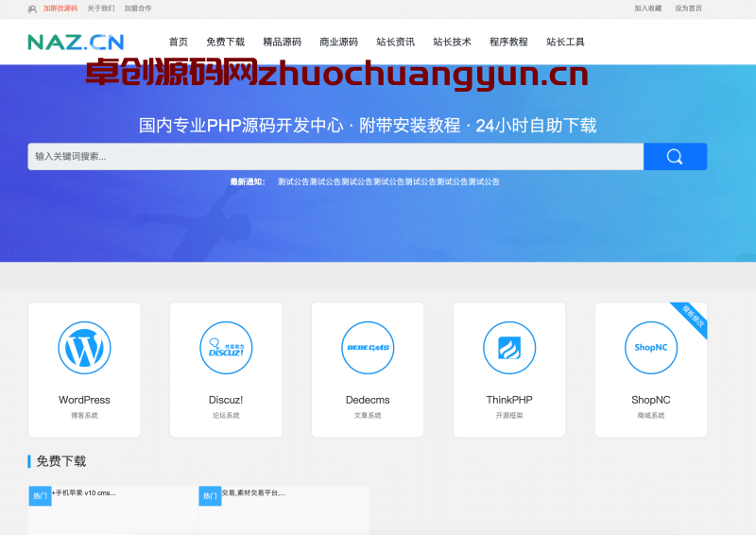The image size is (756, 535).
Task: Open the Dedecms circular logo
Action: [x=368, y=348]
